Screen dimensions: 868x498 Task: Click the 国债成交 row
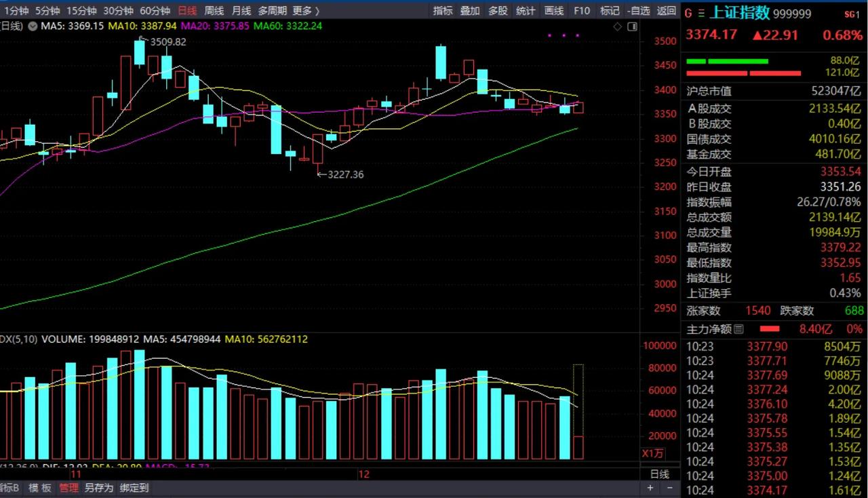pyautogui.click(x=774, y=139)
